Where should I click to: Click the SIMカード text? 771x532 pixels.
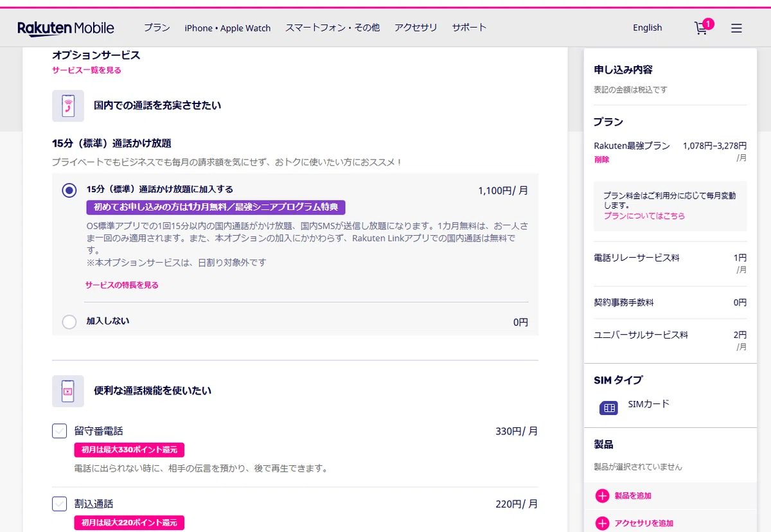click(x=649, y=404)
